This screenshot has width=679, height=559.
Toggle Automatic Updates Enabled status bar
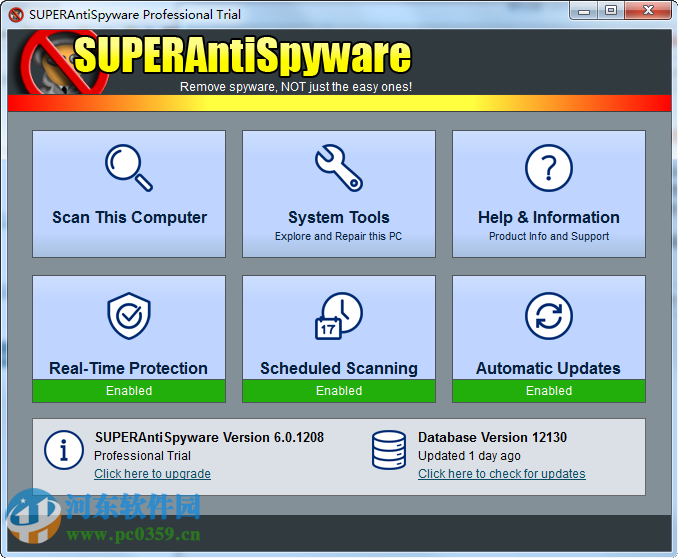click(549, 391)
